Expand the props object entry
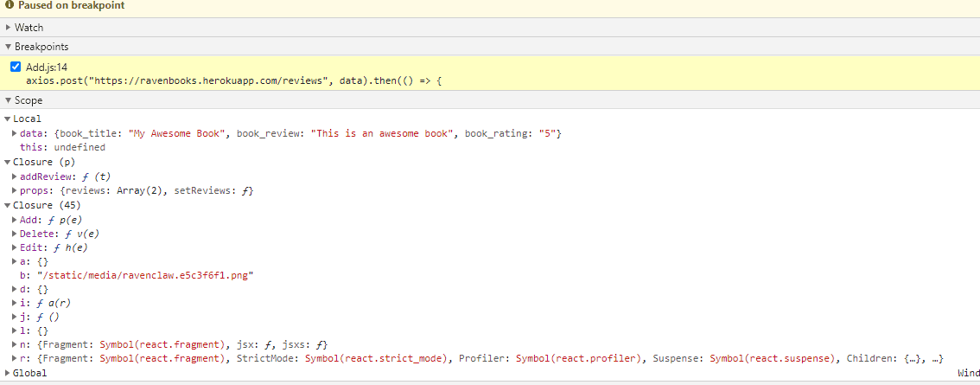The height and width of the screenshot is (385, 980). pyautogui.click(x=14, y=190)
